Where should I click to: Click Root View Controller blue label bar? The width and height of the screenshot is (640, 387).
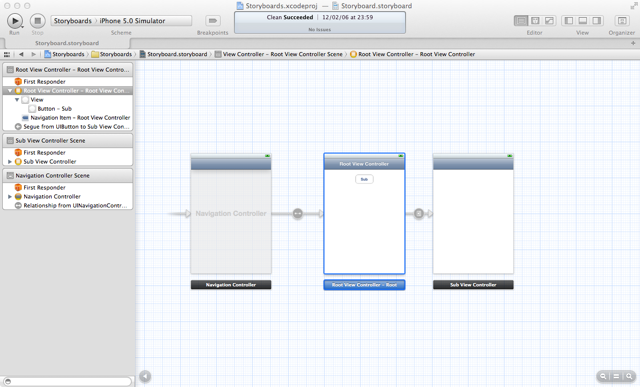(x=364, y=285)
